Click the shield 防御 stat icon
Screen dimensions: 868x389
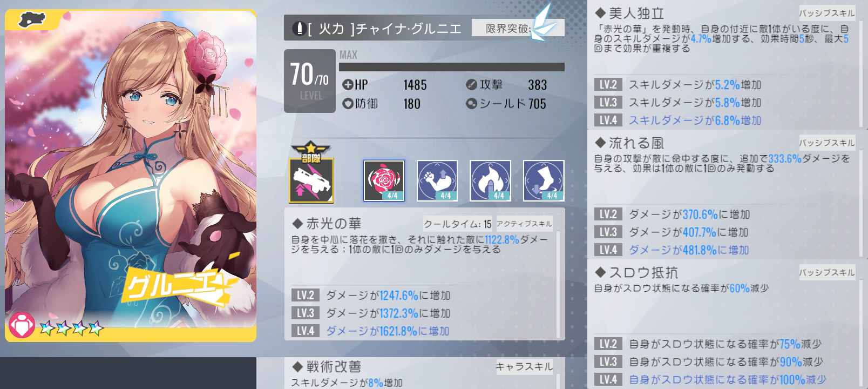point(348,103)
